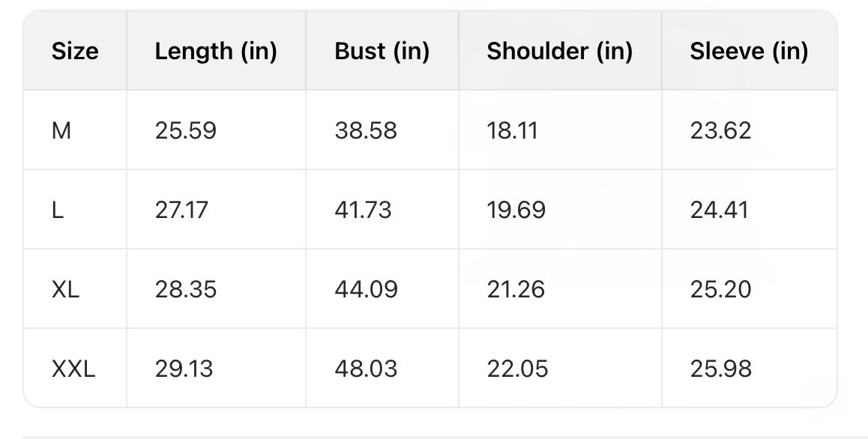Click the Bust (in) column header
This screenshot has height=439, width=868.
point(382,52)
